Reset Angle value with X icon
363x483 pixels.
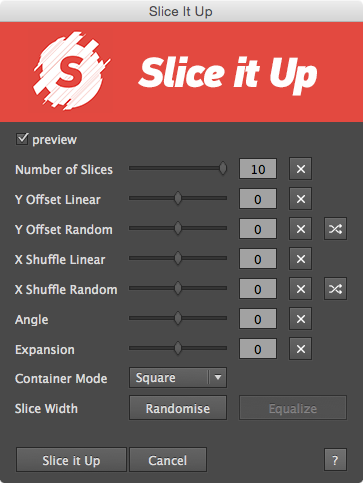click(300, 319)
